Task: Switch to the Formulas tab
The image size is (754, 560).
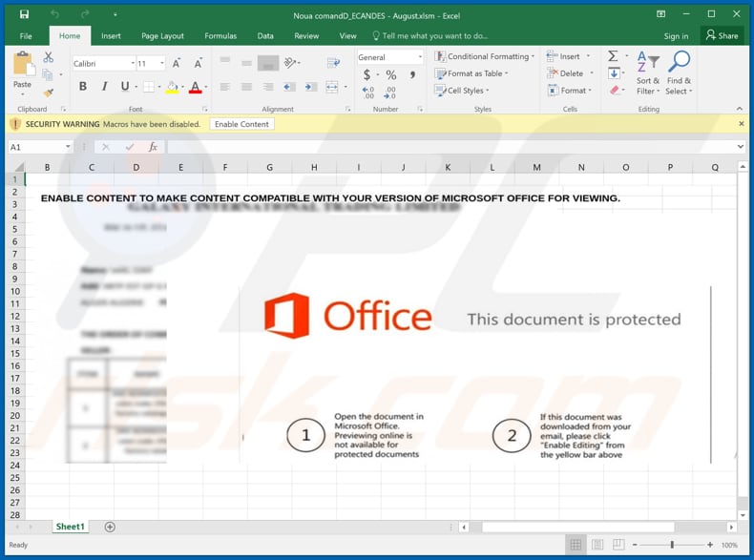Action: 220,36
